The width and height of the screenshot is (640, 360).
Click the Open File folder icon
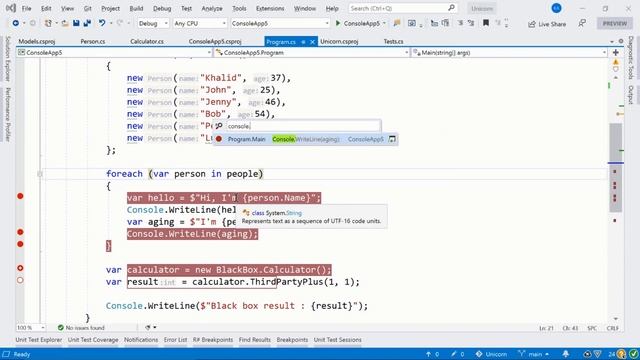[x=65, y=23]
